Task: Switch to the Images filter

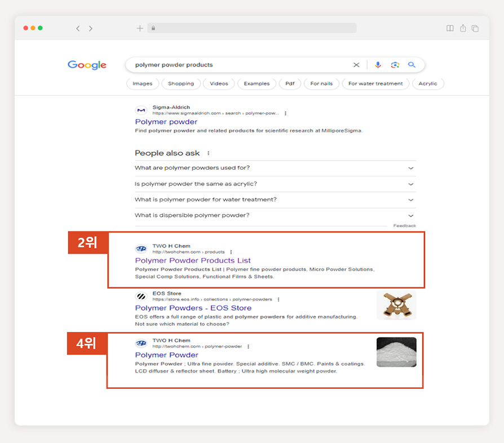Action: [x=143, y=83]
